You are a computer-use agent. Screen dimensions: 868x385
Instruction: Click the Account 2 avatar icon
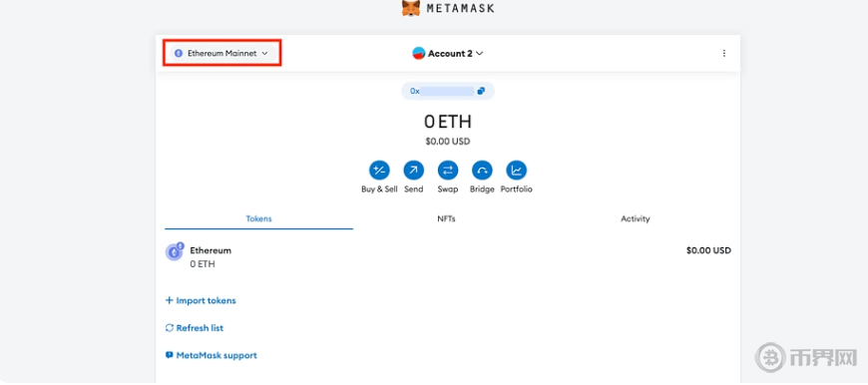(418, 53)
